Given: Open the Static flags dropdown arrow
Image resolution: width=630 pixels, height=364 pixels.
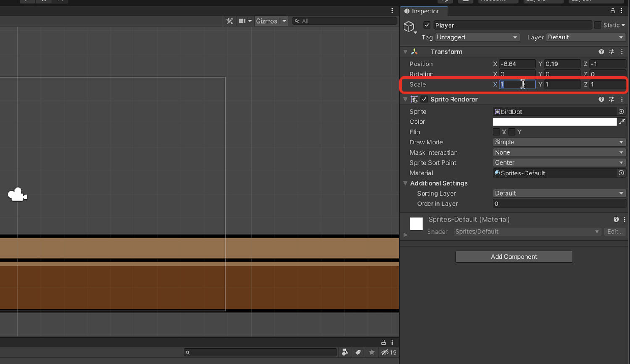Looking at the screenshot, I should [x=623, y=25].
